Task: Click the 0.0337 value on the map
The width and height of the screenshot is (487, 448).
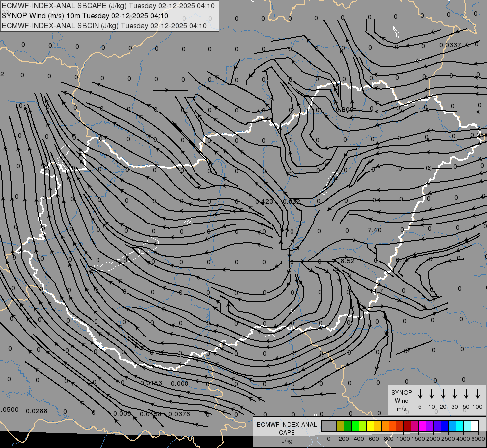Action: tap(450, 45)
